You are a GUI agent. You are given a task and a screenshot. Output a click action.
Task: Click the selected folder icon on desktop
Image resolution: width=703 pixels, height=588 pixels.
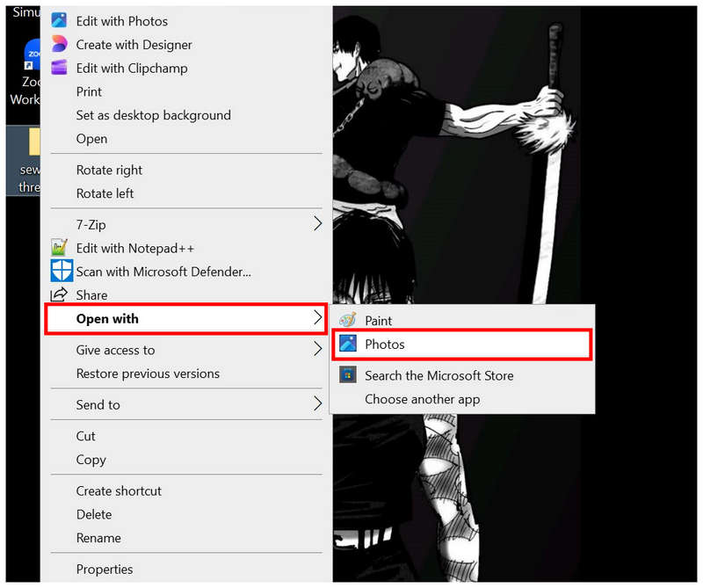pos(34,142)
